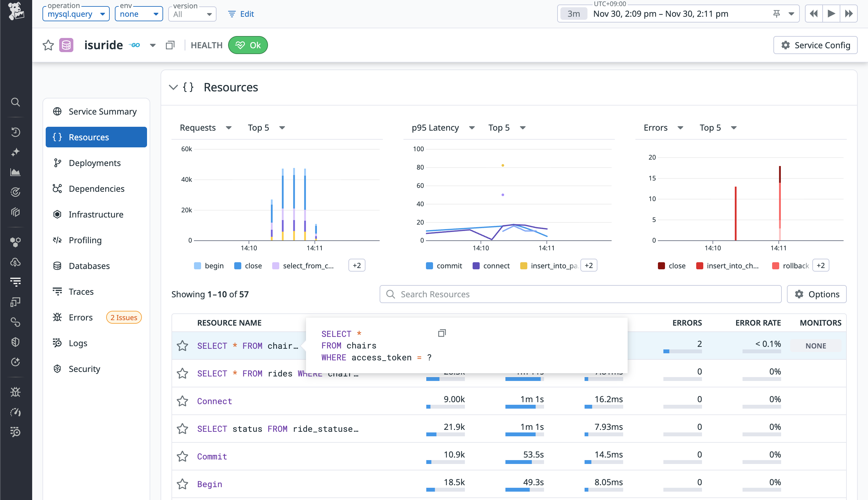The image size is (868, 500).
Task: Pin the current time range
Action: point(776,14)
